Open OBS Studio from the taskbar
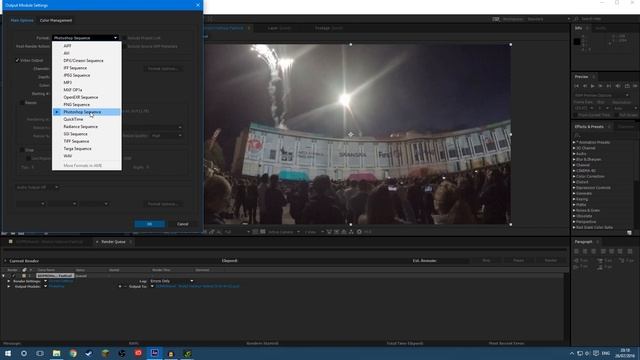 click(x=122, y=353)
